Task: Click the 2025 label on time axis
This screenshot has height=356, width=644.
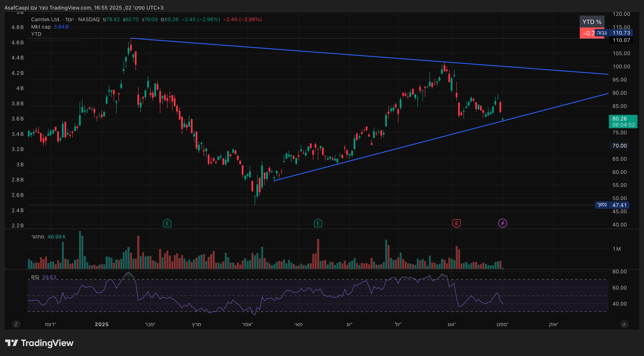Action: (x=101, y=324)
